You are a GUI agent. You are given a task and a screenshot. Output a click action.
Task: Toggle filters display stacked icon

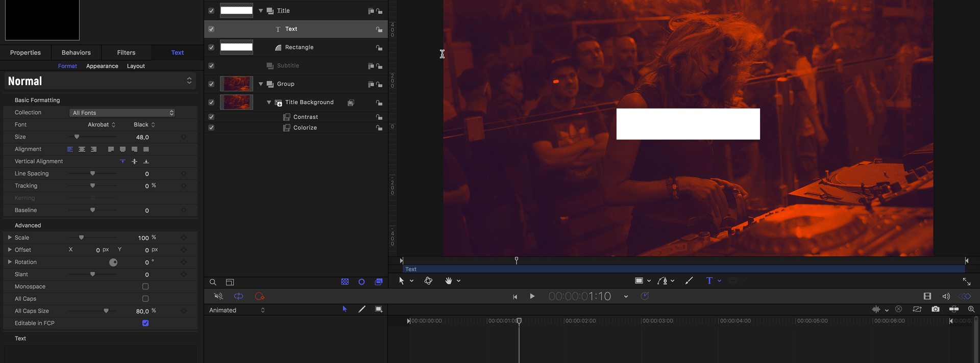coord(379,282)
